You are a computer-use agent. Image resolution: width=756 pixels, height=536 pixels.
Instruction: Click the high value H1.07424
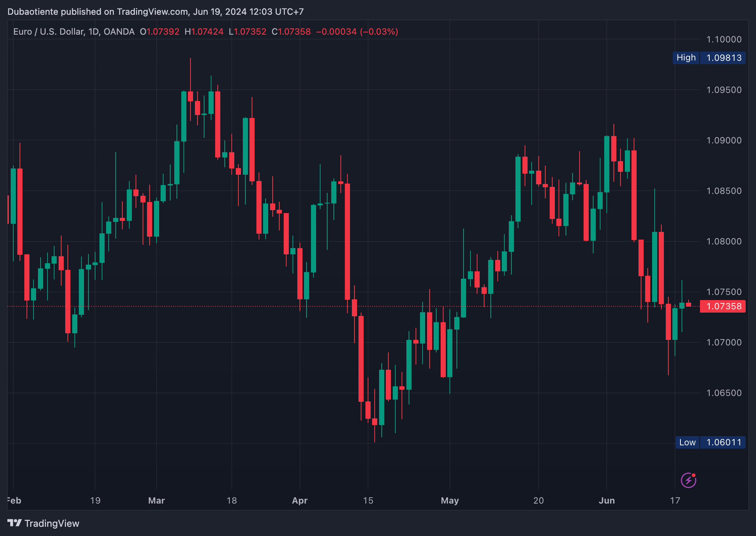[204, 32]
